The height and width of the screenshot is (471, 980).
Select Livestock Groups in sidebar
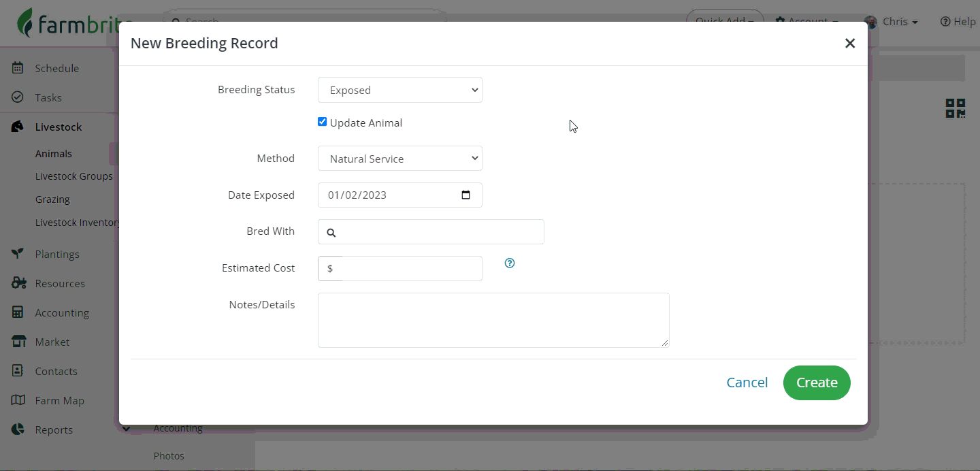(x=74, y=176)
